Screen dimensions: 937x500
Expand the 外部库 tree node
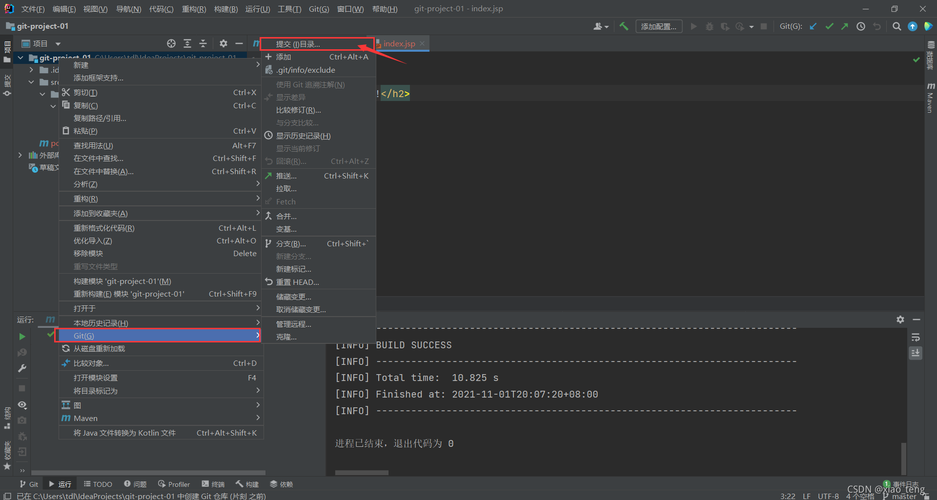(20, 155)
